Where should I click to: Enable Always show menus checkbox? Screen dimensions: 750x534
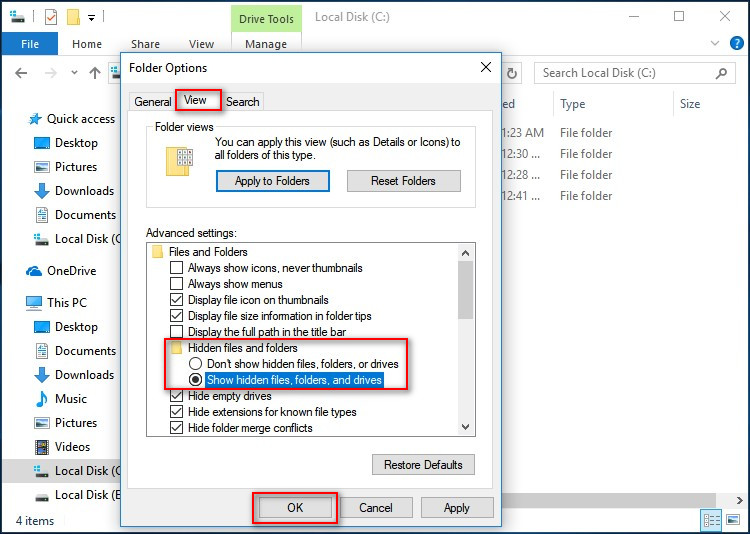point(176,284)
